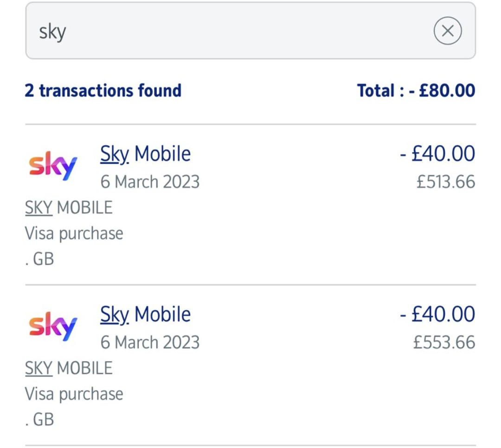The height and width of the screenshot is (448, 501).
Task: Click the 2 transactions found heading
Action: [x=103, y=90]
